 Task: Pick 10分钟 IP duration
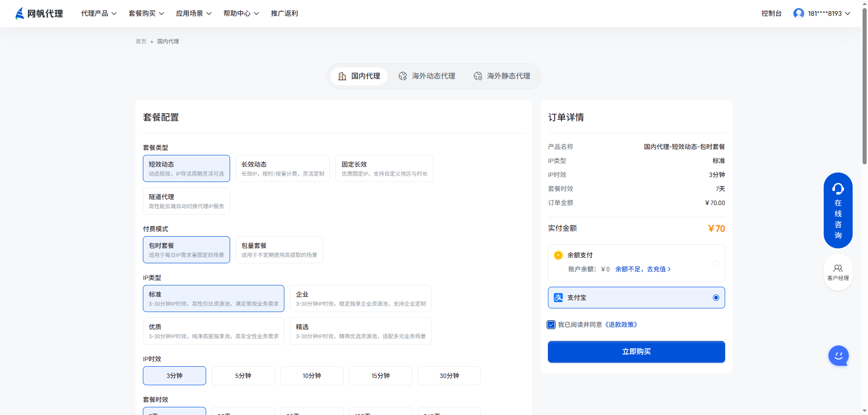tap(312, 376)
